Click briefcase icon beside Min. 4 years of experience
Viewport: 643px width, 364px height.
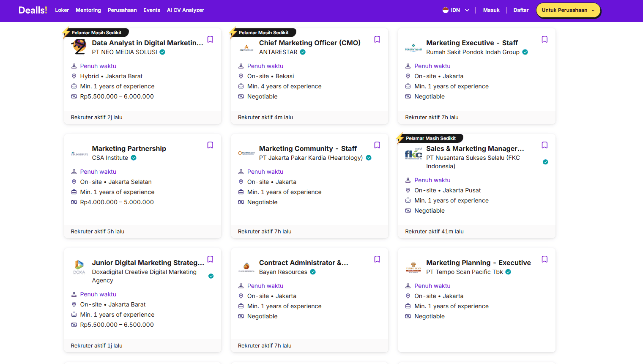[241, 86]
